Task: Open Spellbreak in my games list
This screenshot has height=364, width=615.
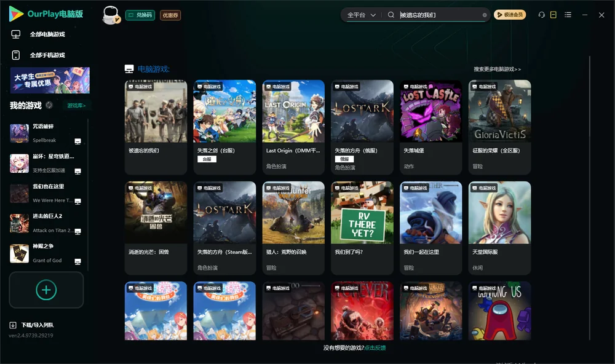Action: (x=46, y=133)
